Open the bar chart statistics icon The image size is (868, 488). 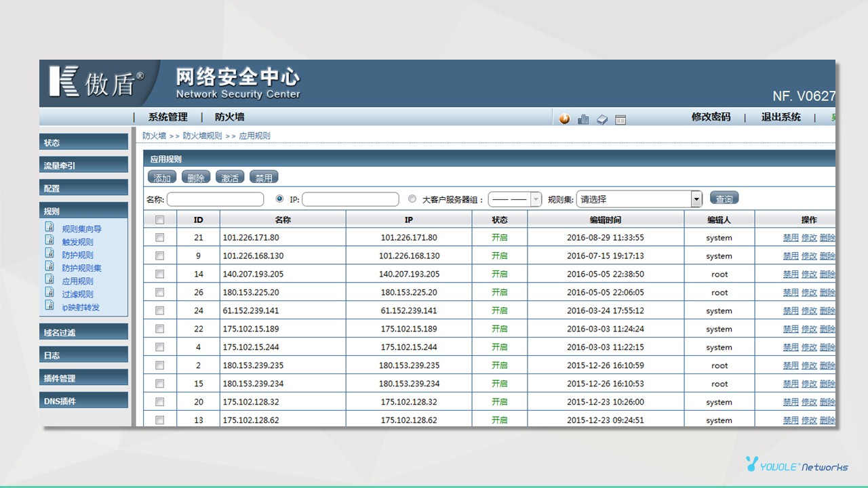(583, 119)
